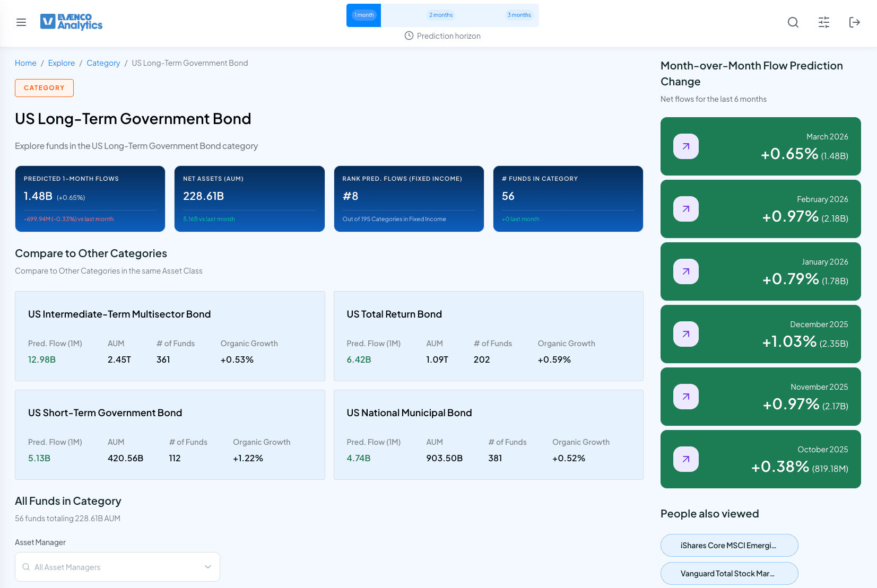Switch prediction horizon to 2 months
This screenshot has height=588, width=877.
point(441,15)
